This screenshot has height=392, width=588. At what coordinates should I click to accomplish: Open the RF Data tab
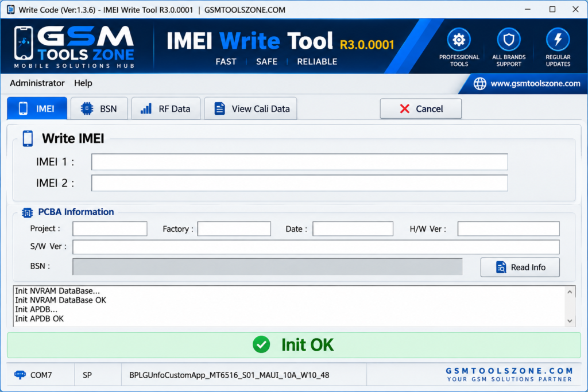click(x=166, y=108)
